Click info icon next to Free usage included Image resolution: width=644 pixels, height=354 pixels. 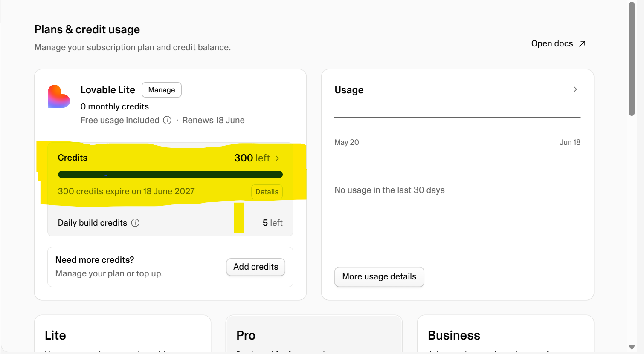click(x=167, y=120)
